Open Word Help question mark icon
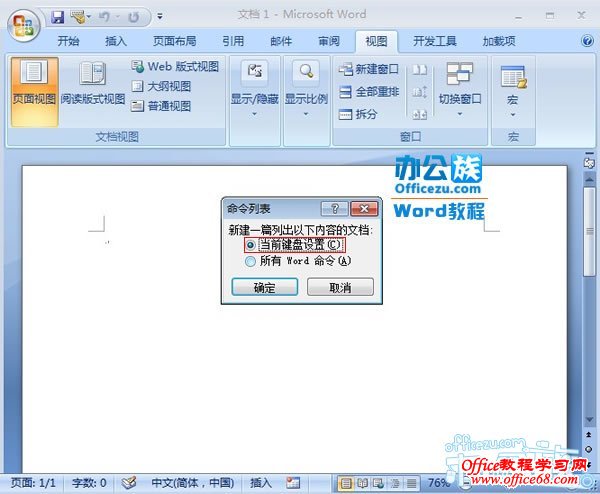Image resolution: width=600 pixels, height=494 pixels. (x=587, y=41)
